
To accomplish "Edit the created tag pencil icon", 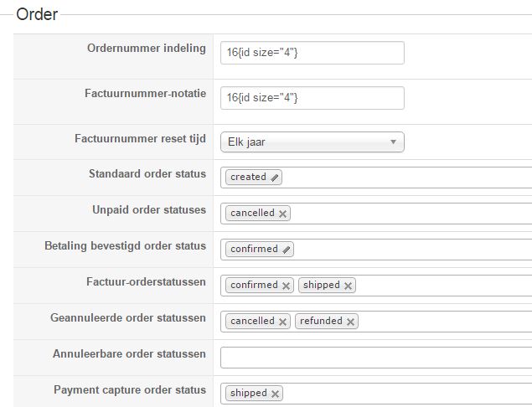I will pos(276,178).
